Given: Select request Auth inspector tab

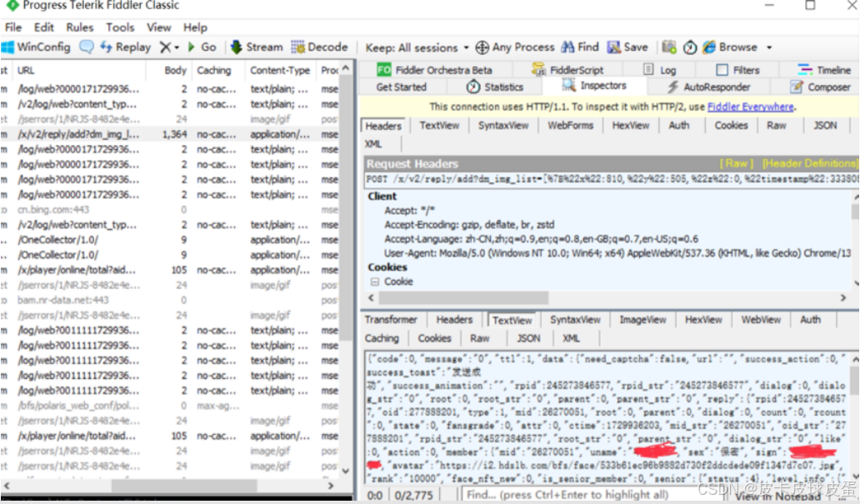Looking at the screenshot, I should pyautogui.click(x=678, y=126).
